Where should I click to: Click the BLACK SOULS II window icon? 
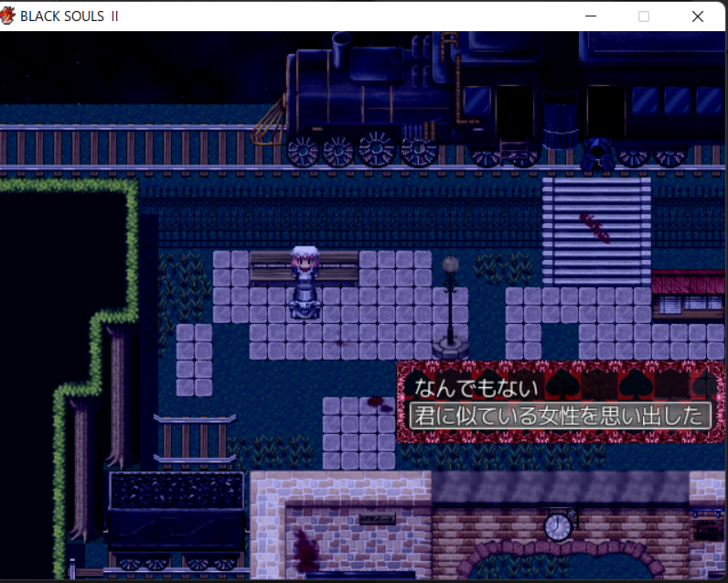pos(7,16)
